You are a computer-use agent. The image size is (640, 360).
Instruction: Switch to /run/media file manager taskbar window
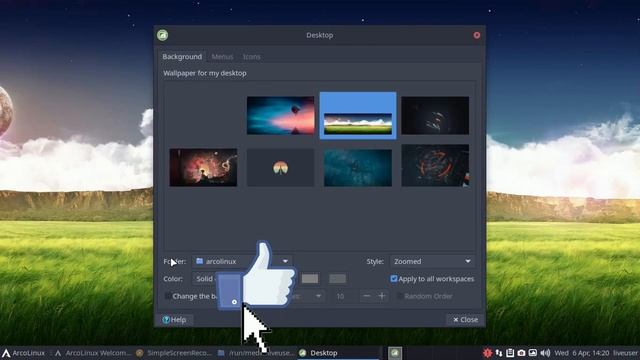(256, 353)
